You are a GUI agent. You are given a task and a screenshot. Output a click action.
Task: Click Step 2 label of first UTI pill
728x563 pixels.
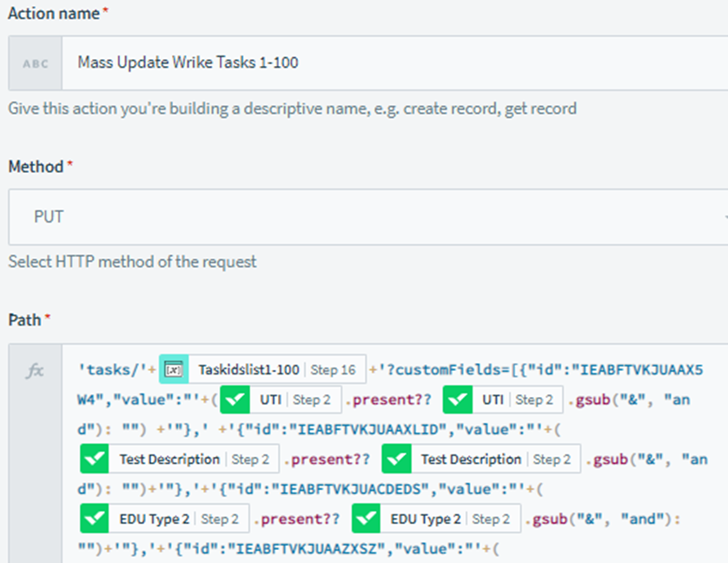pyautogui.click(x=312, y=400)
